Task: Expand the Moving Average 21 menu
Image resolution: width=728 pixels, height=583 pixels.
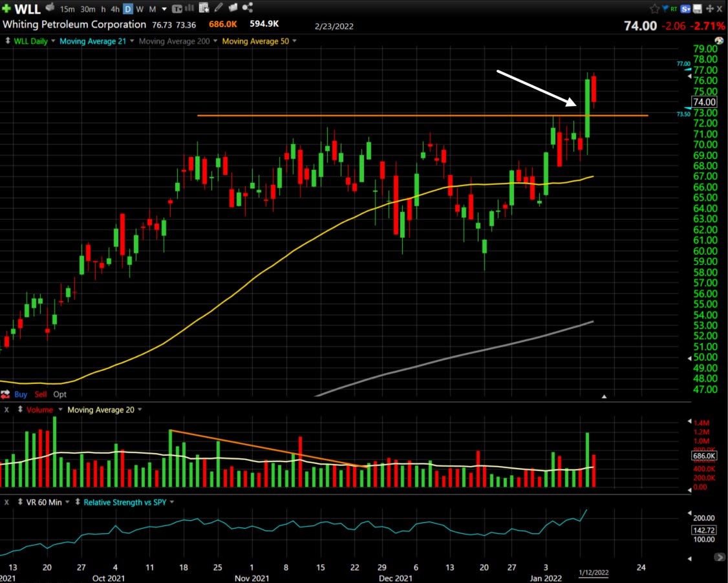Action: tap(132, 41)
